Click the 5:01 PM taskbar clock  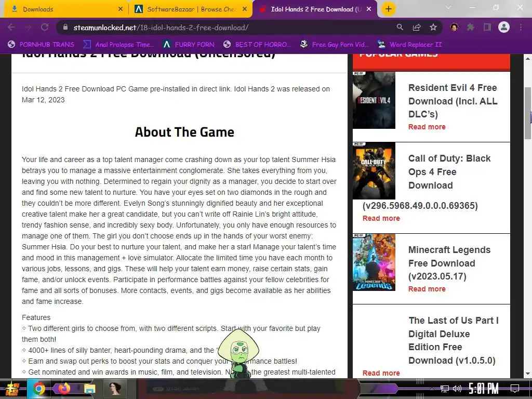[x=484, y=389]
